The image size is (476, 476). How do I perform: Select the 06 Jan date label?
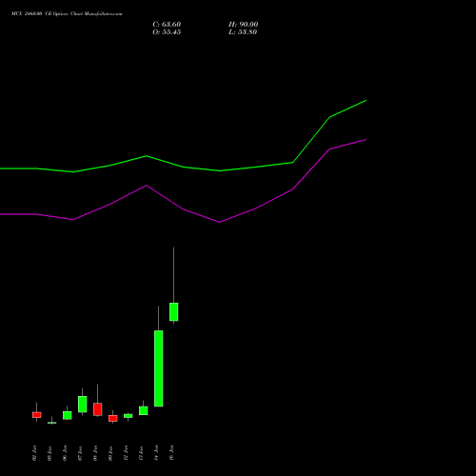65,453
